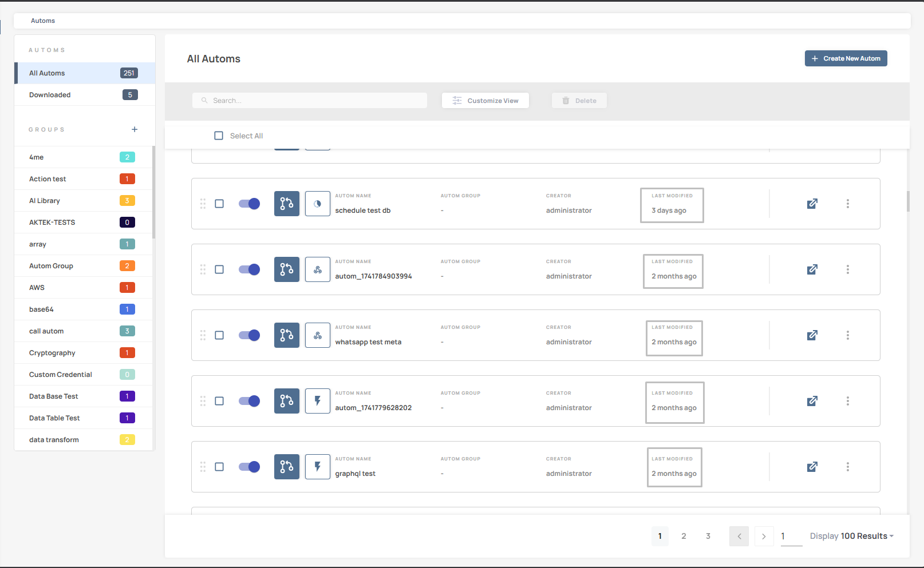The image size is (924, 568).
Task: Click lightning trigger icon for graphql test
Action: click(318, 467)
